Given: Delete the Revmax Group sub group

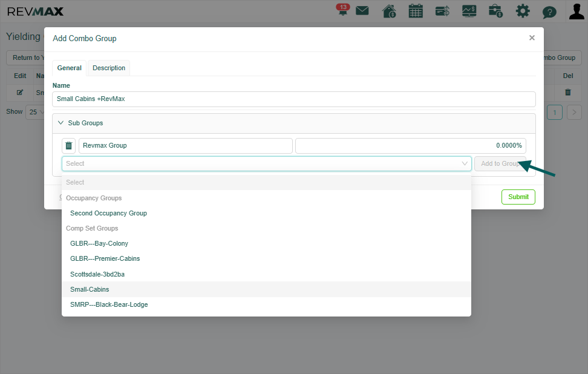Looking at the screenshot, I should tap(68, 146).
